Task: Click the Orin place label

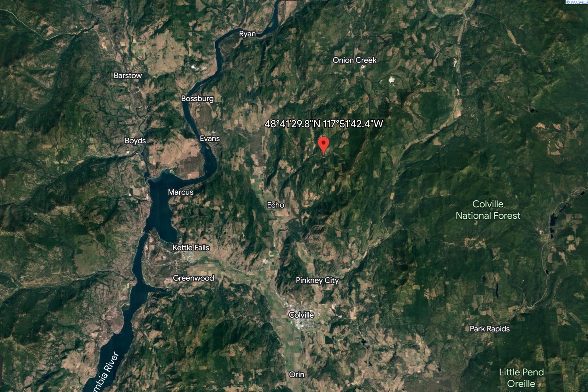Action: pyautogui.click(x=297, y=374)
